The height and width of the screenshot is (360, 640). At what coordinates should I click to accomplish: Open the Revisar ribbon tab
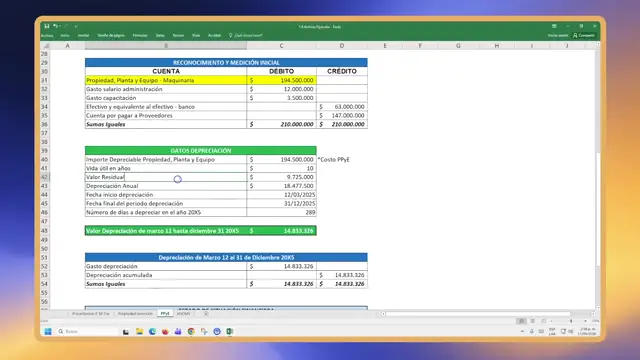(178, 36)
